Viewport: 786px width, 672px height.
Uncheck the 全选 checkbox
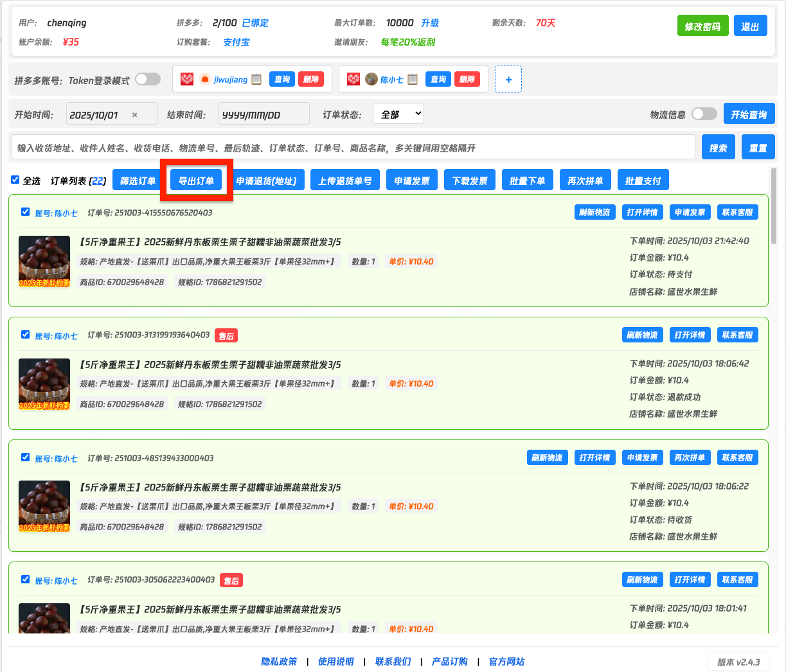[15, 180]
